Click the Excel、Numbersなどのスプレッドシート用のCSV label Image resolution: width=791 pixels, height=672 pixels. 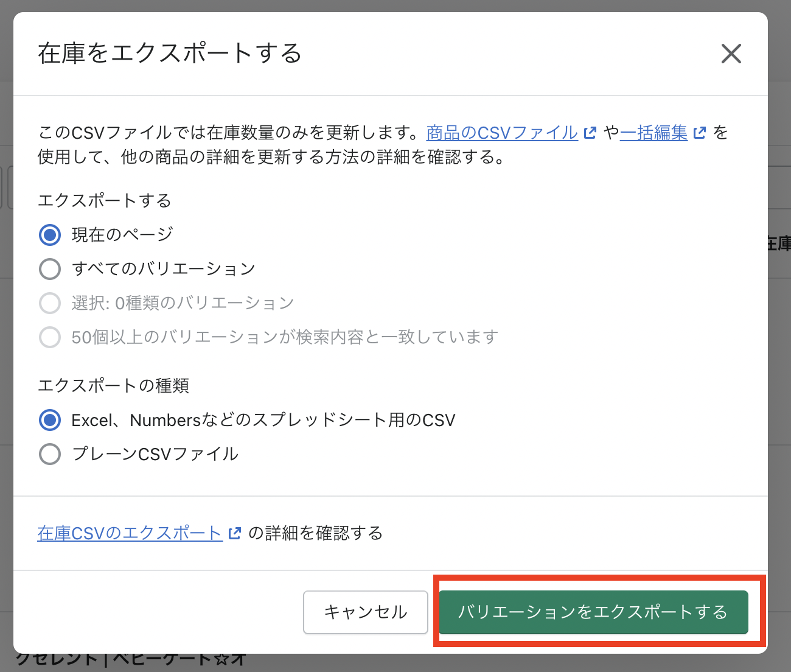pyautogui.click(x=263, y=420)
